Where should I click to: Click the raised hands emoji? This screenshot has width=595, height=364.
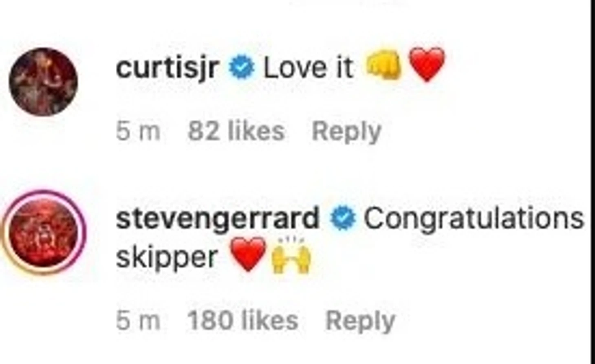click(291, 254)
